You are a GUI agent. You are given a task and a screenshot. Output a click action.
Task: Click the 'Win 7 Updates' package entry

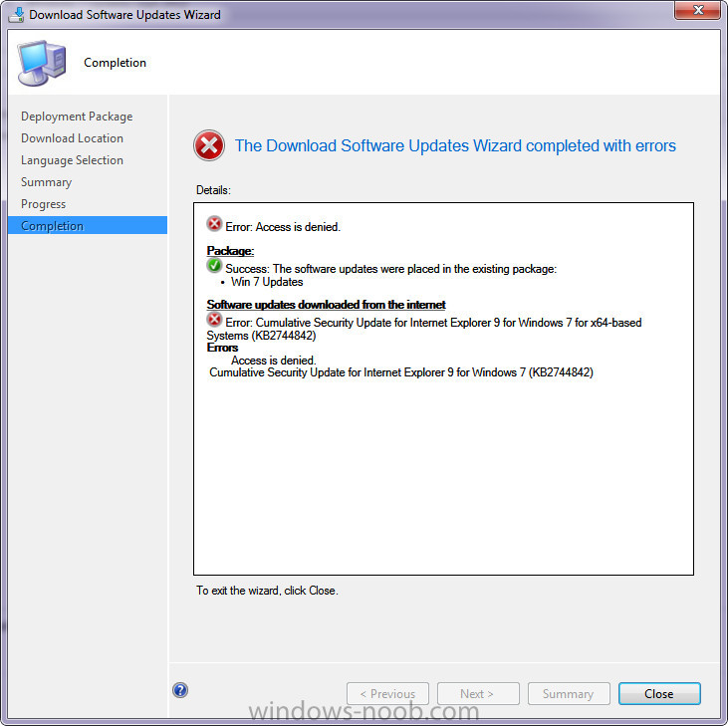point(267,282)
